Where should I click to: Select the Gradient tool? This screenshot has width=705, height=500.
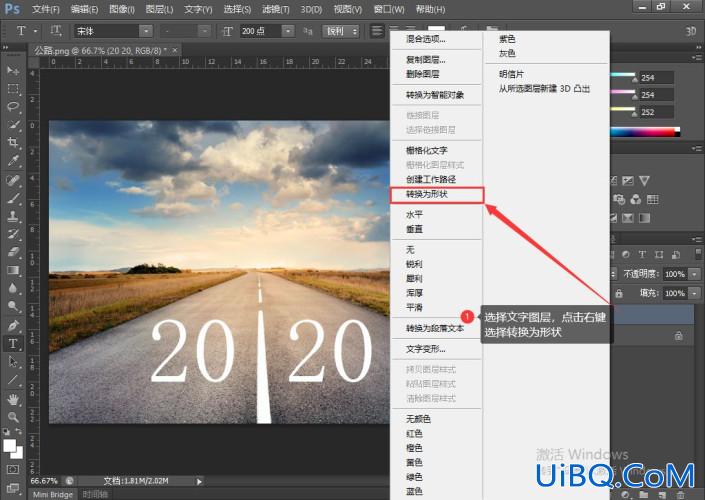coord(13,270)
